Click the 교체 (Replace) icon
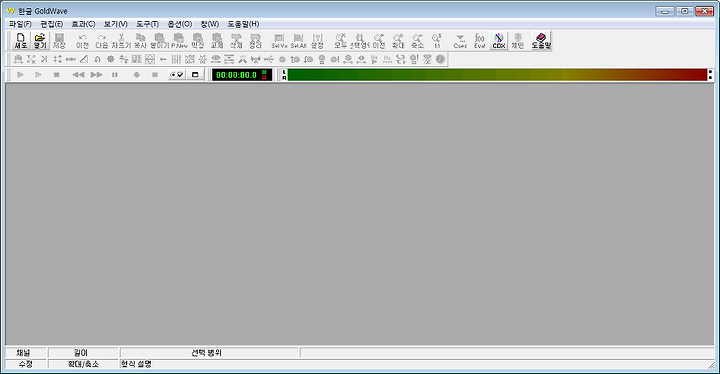720x374 pixels. 217,41
